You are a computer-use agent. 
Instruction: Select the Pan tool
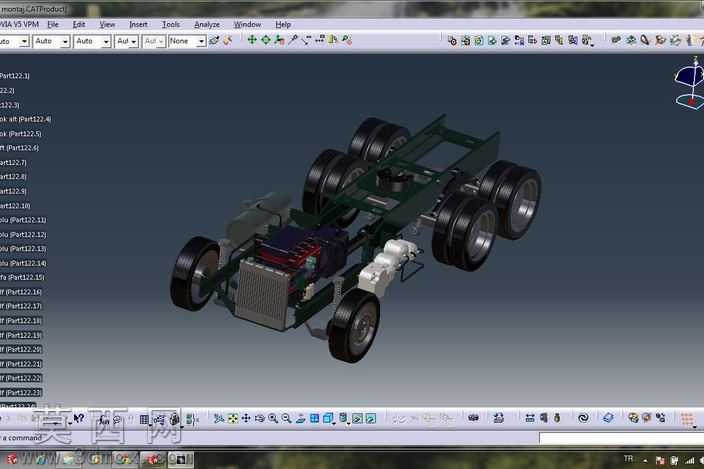pyautogui.click(x=246, y=418)
